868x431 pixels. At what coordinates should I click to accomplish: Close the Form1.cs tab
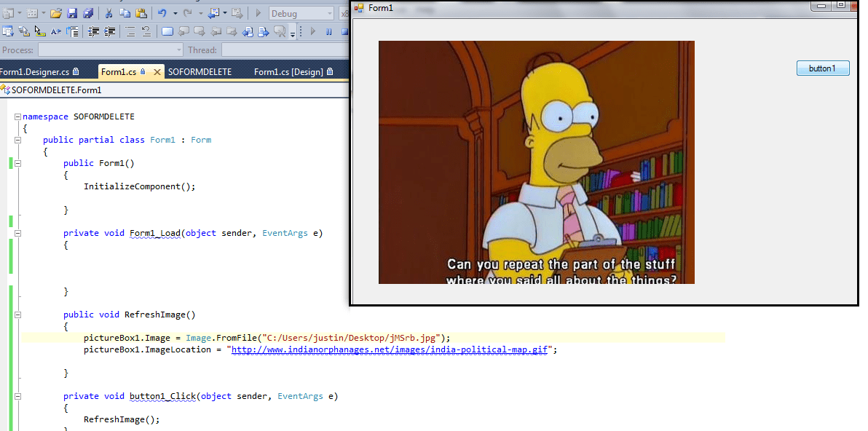click(x=157, y=72)
